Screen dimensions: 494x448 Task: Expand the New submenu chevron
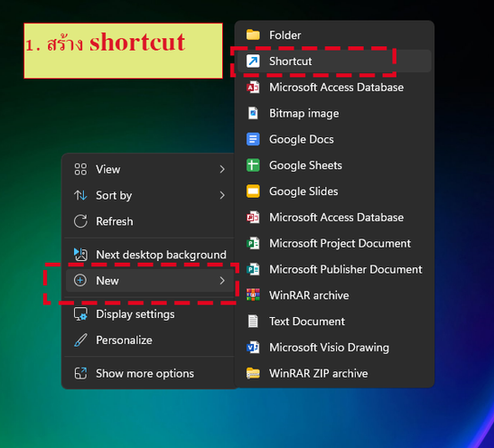[x=222, y=280]
